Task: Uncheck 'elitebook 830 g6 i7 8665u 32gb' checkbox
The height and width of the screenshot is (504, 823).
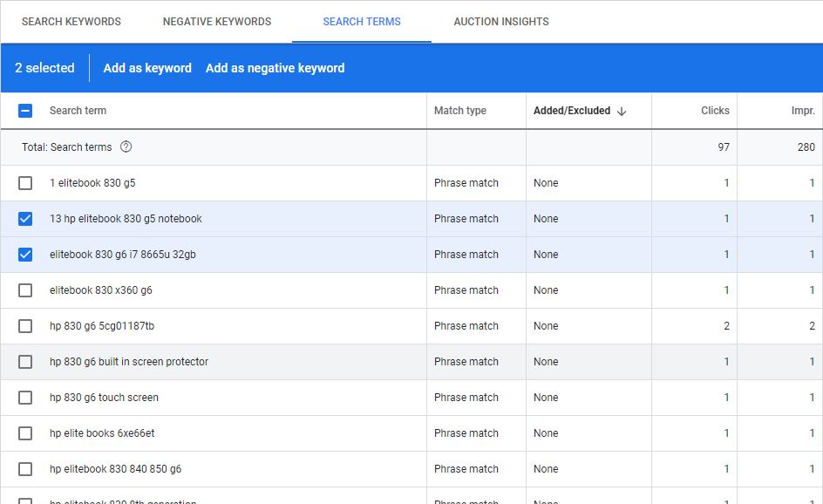Action: pyautogui.click(x=25, y=255)
